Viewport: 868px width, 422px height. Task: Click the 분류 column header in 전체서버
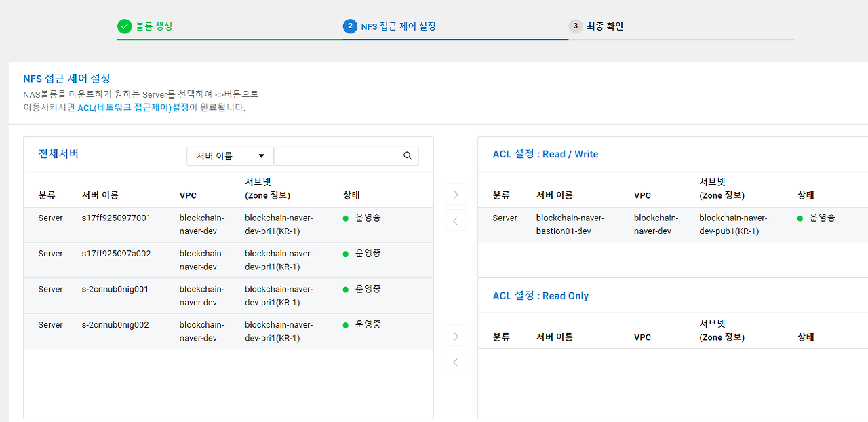click(47, 195)
